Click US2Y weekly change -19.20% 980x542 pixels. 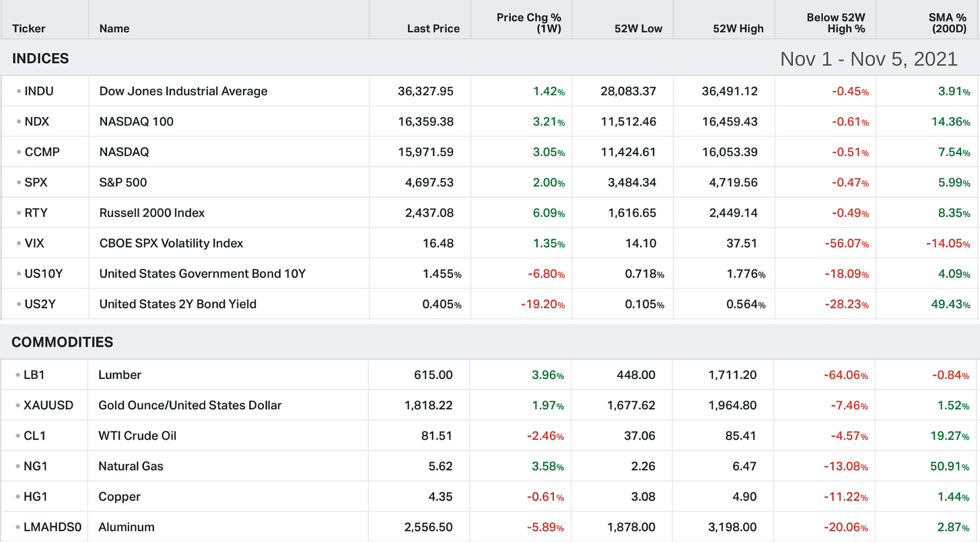click(542, 304)
